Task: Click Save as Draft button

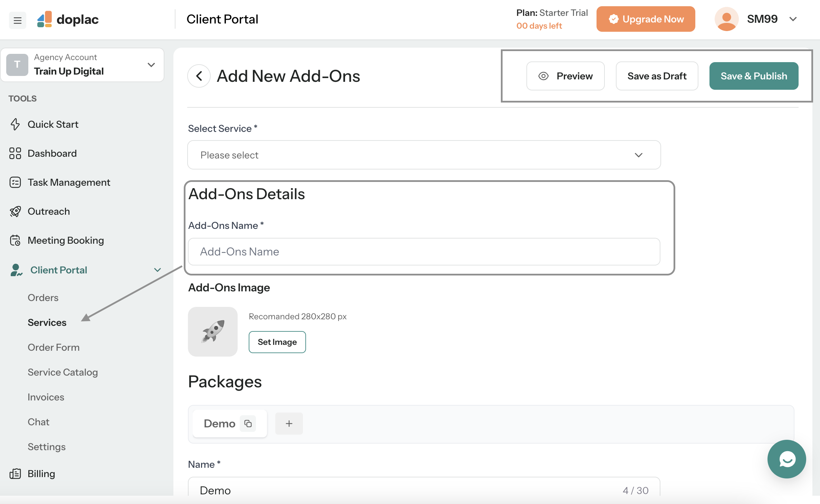Action: tap(657, 76)
